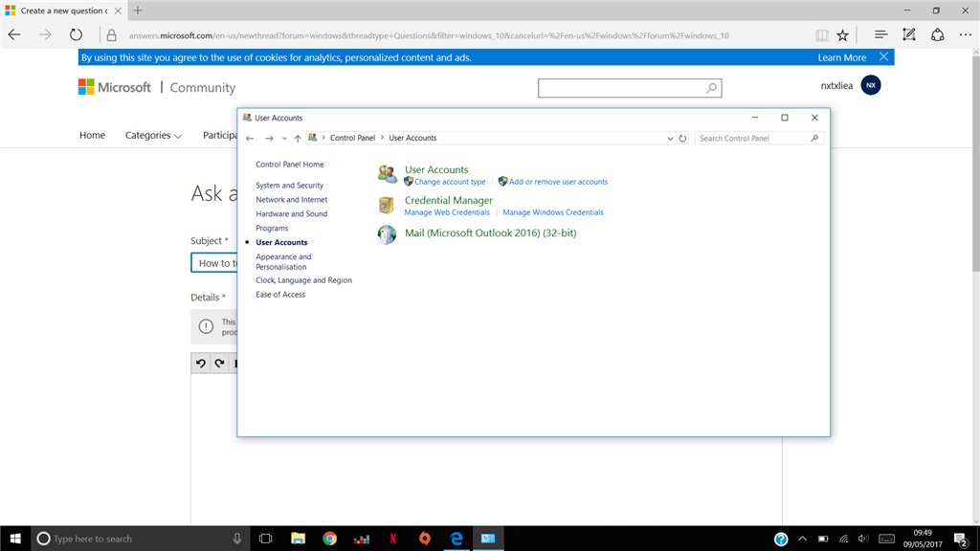Image resolution: width=980 pixels, height=551 pixels.
Task: Refresh the Control Panel address bar
Action: [682, 138]
